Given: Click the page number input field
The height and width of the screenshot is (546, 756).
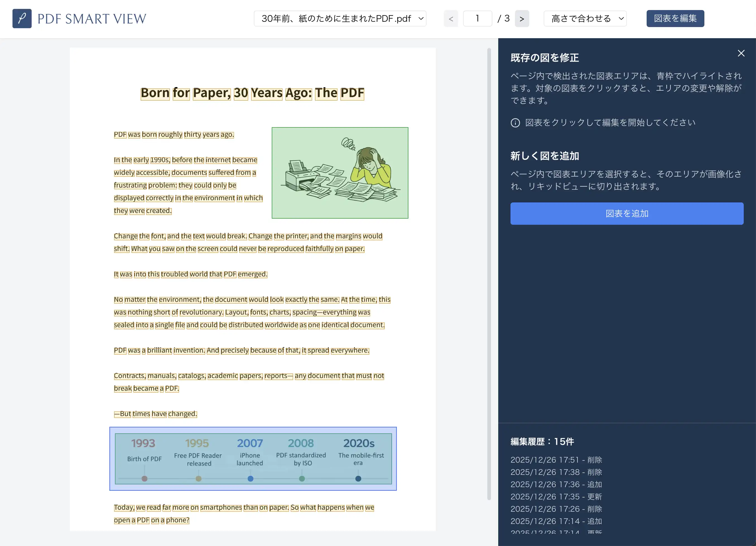Looking at the screenshot, I should 477,19.
